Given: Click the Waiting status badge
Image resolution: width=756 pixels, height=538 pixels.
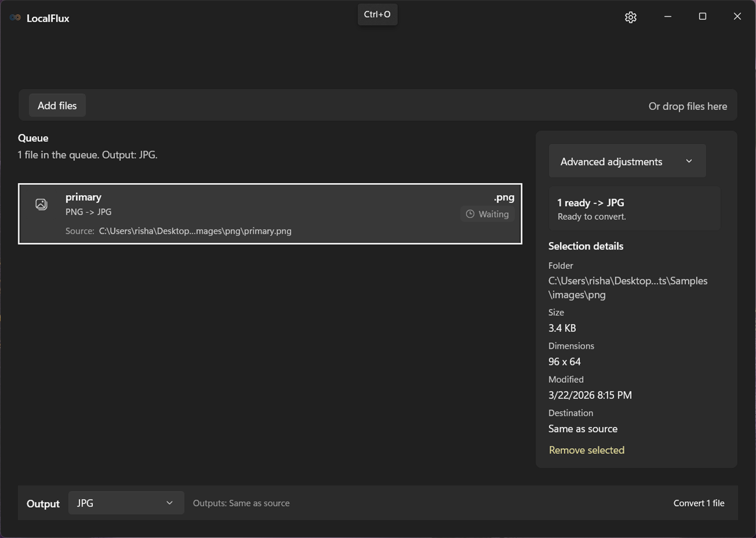Looking at the screenshot, I should click(487, 214).
